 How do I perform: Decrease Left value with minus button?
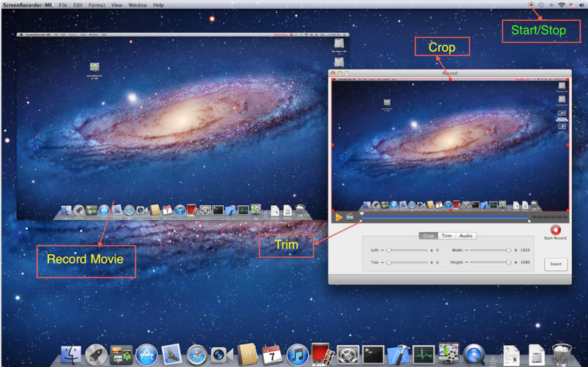click(382, 250)
